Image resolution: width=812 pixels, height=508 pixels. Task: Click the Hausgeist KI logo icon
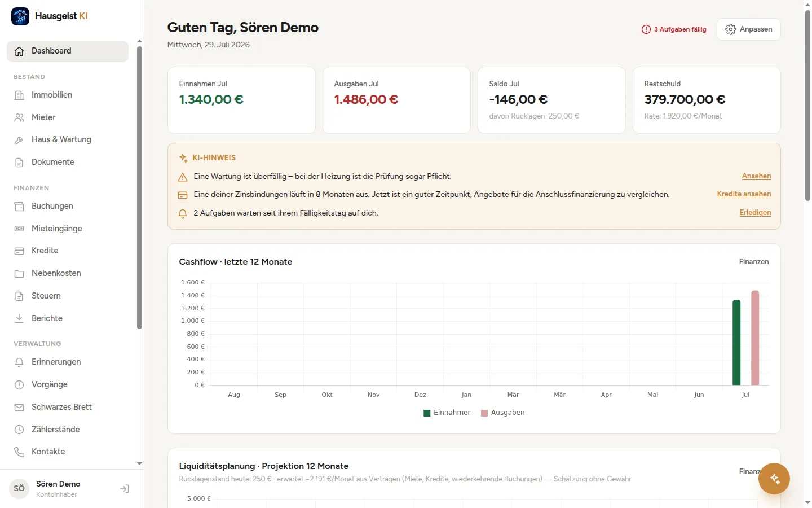20,16
